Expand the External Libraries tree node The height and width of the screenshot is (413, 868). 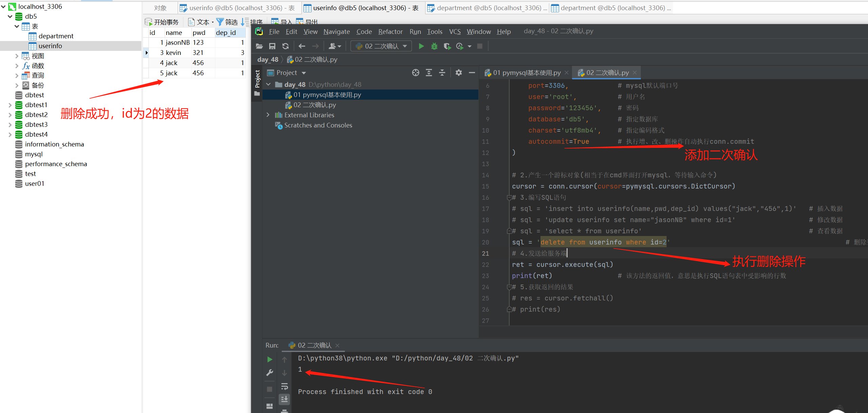pyautogui.click(x=268, y=115)
